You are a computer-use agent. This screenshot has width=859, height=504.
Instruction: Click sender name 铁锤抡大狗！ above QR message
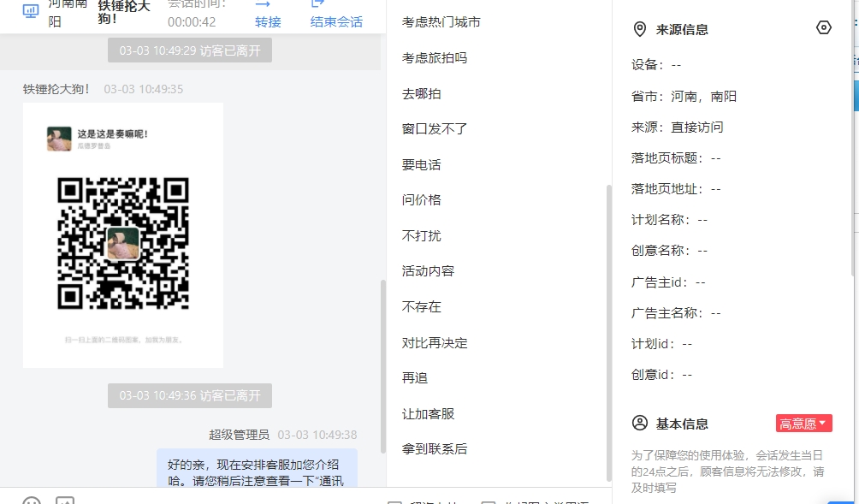[x=57, y=89]
